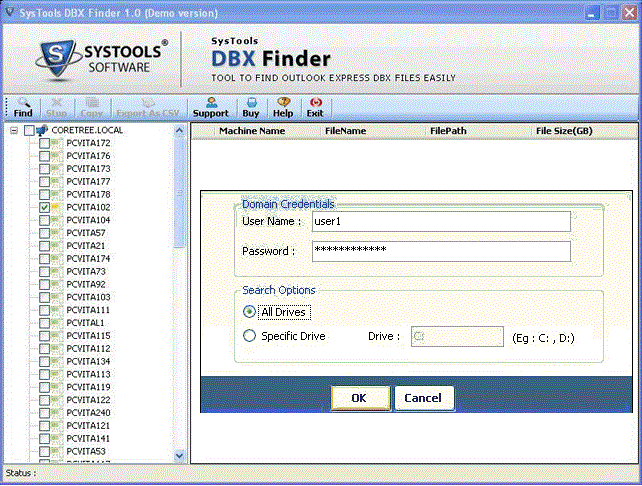Click the Machine Name column header
This screenshot has height=486, width=642.
pyautogui.click(x=252, y=131)
